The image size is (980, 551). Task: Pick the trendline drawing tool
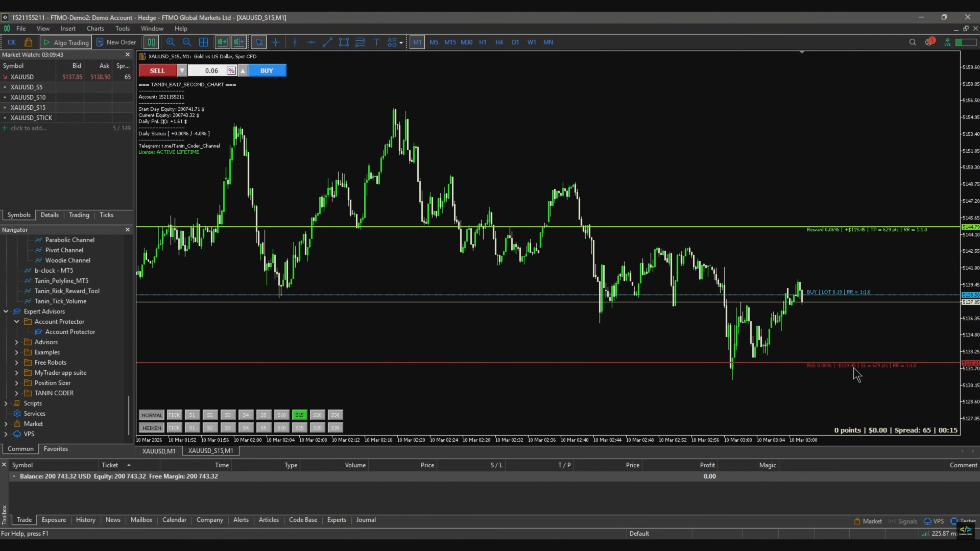coord(327,42)
